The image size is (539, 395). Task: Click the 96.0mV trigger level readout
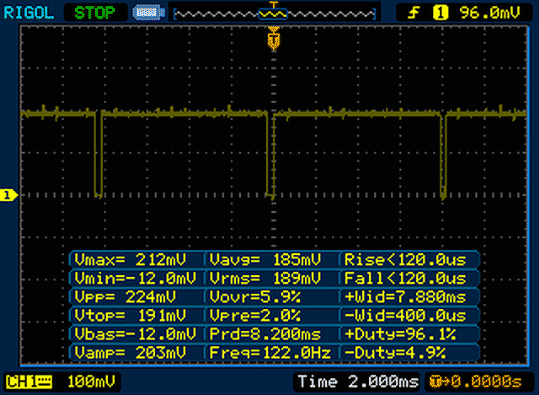point(490,13)
